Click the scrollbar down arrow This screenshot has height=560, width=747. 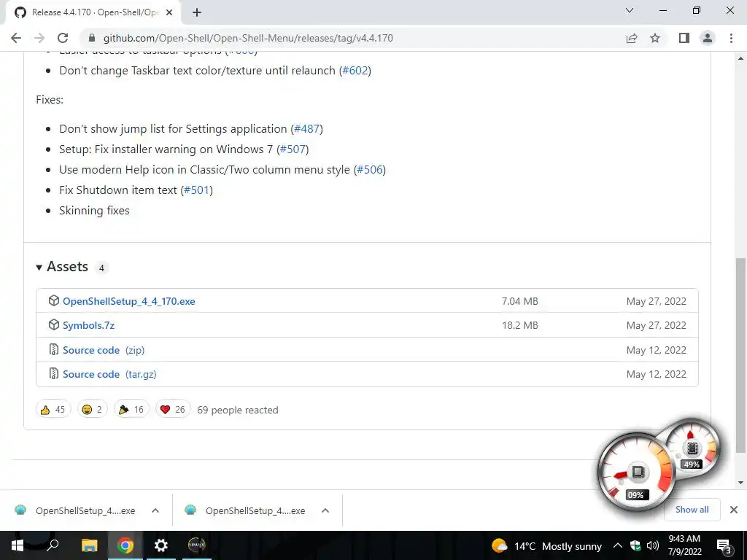[740, 483]
